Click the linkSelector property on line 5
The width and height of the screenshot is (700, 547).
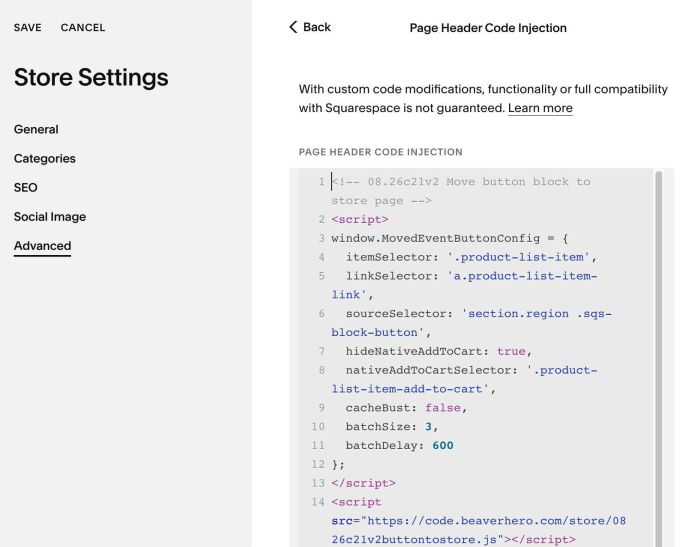click(388, 276)
